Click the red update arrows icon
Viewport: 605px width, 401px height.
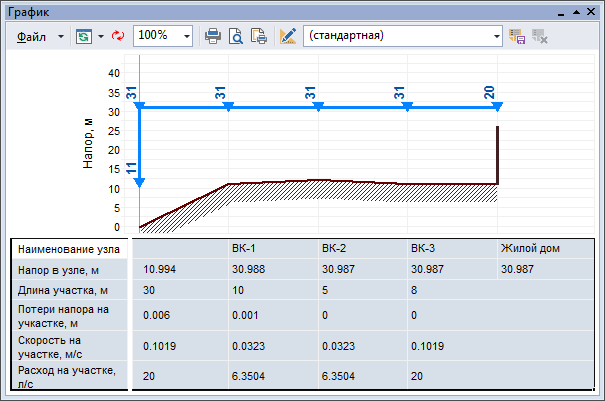click(x=117, y=35)
